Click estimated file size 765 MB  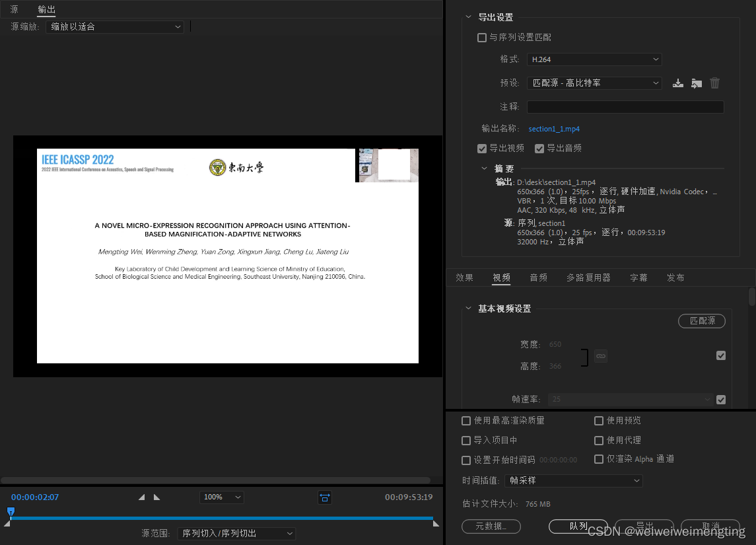click(537, 504)
